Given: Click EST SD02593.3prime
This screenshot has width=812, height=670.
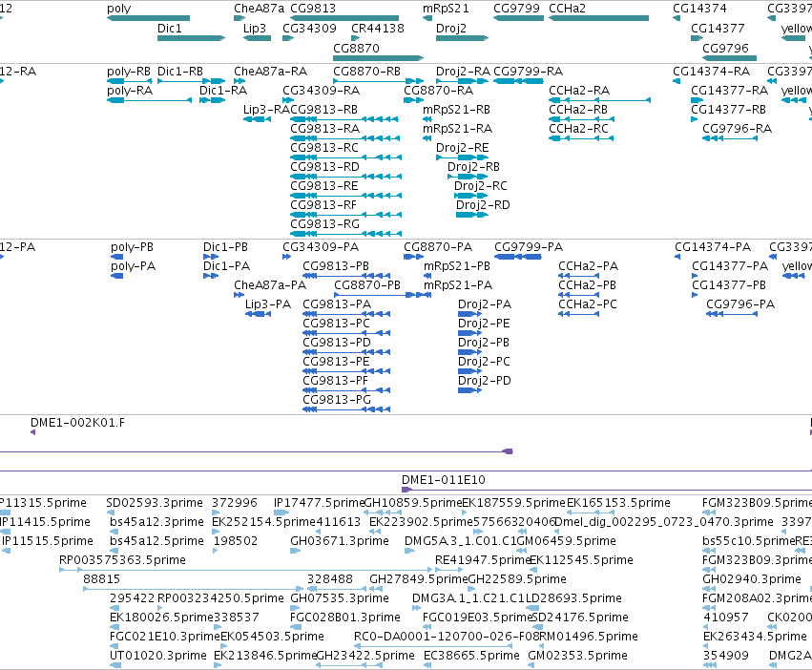Looking at the screenshot, I should 111,513.
